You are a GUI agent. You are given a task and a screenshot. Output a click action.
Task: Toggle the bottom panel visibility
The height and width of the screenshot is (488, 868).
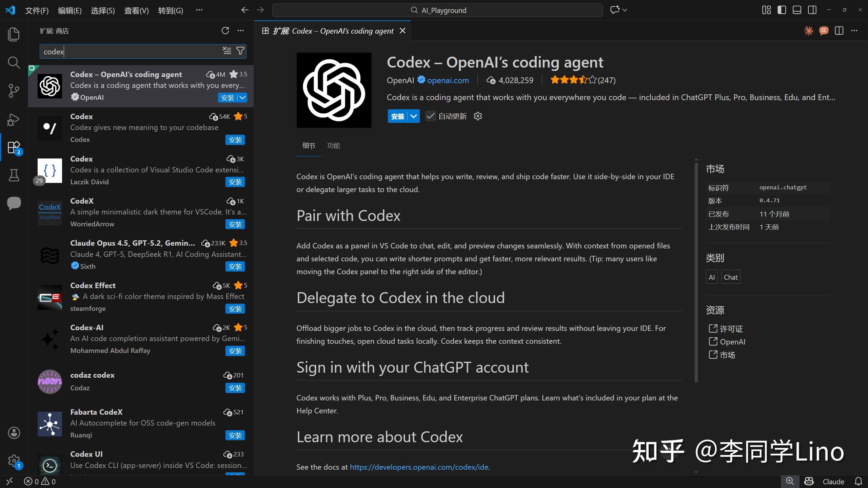[797, 10]
